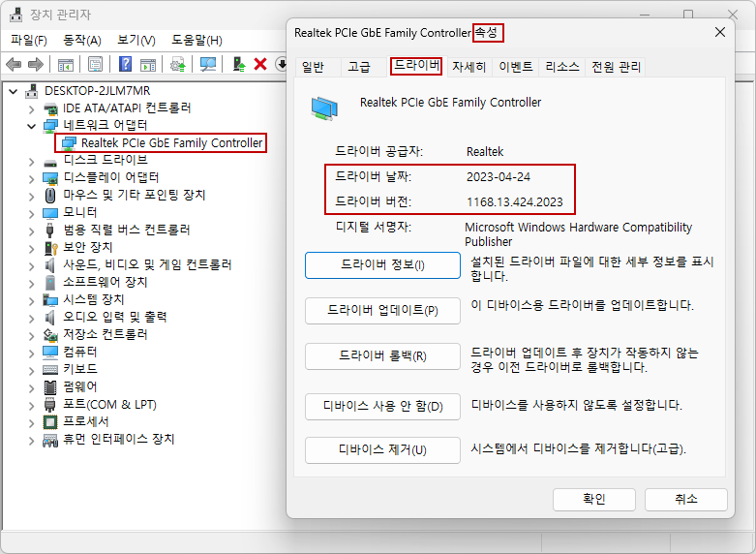The image size is (756, 554).
Task: Click the Scan for hardware changes icon
Action: click(208, 64)
